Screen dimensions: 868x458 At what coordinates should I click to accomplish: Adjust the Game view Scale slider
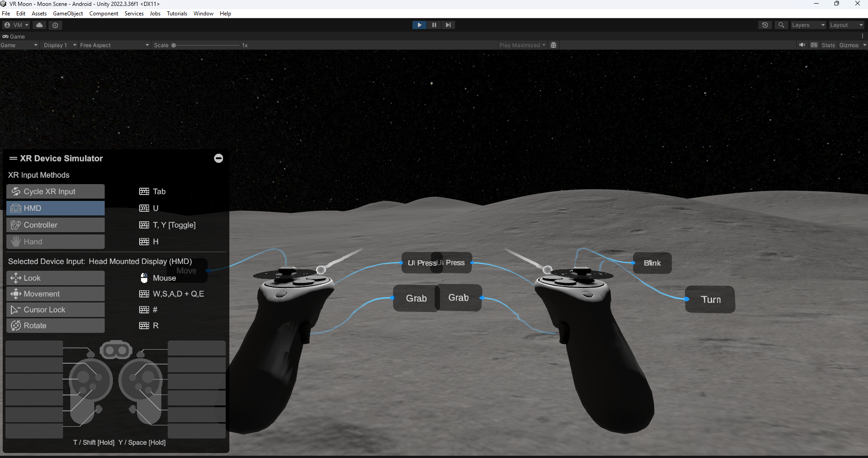(x=174, y=45)
